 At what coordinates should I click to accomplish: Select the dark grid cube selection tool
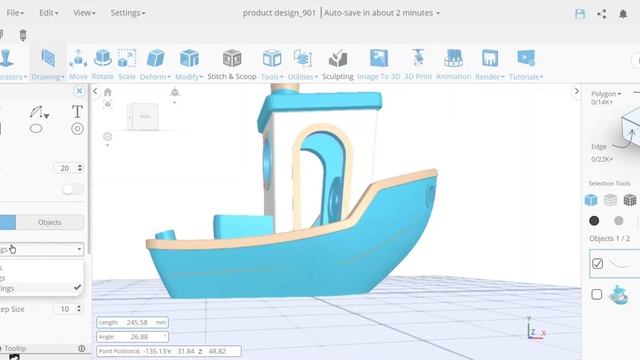coord(630,200)
